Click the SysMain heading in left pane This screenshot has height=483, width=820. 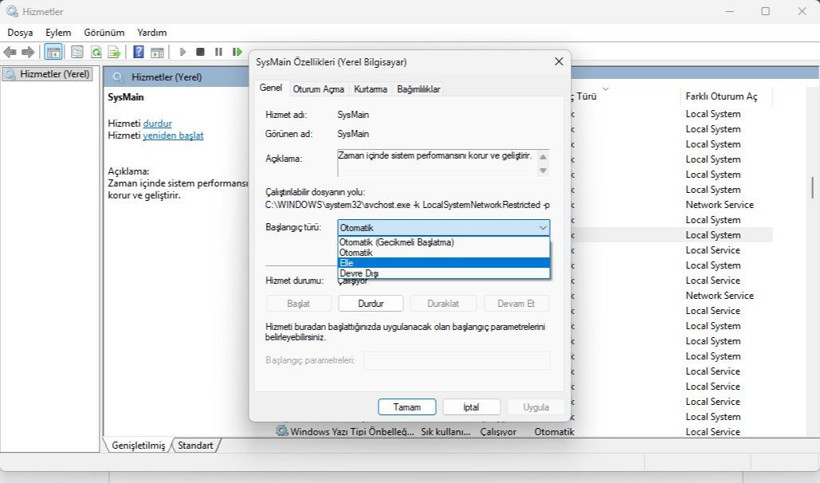pos(126,97)
